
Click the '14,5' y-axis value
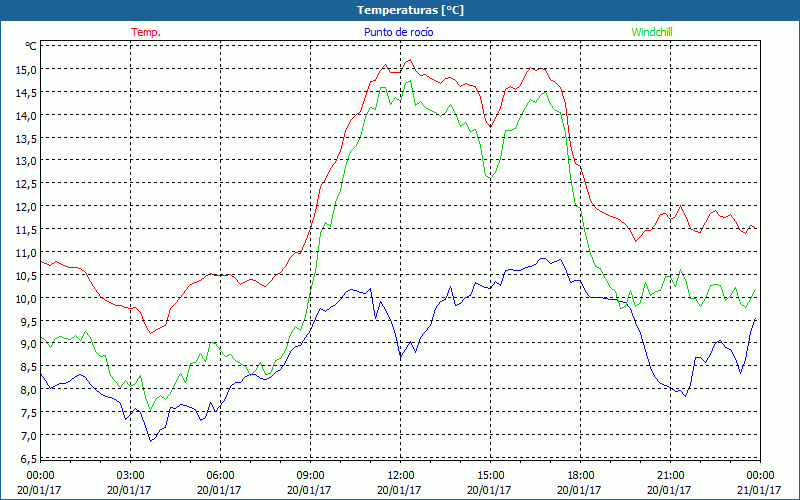[x=26, y=93]
